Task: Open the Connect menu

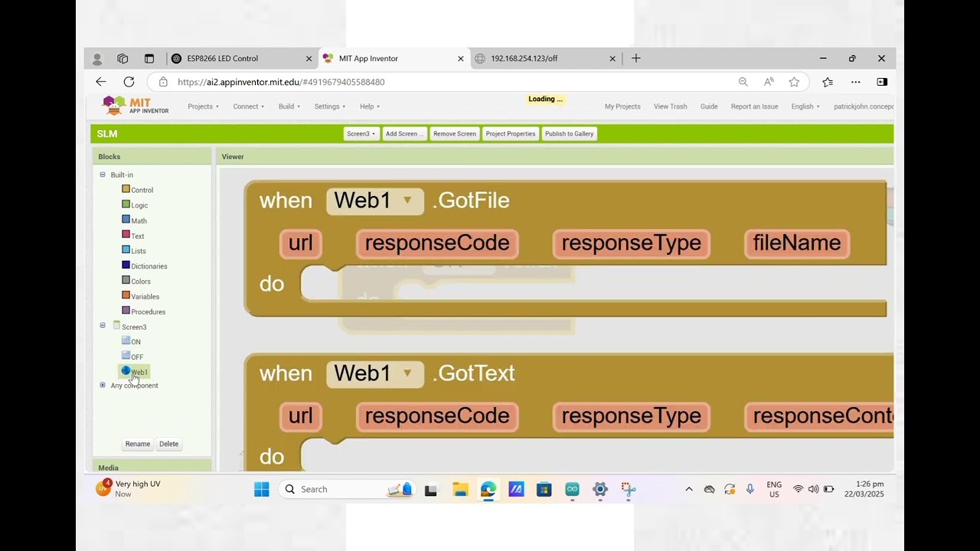Action: [x=249, y=106]
